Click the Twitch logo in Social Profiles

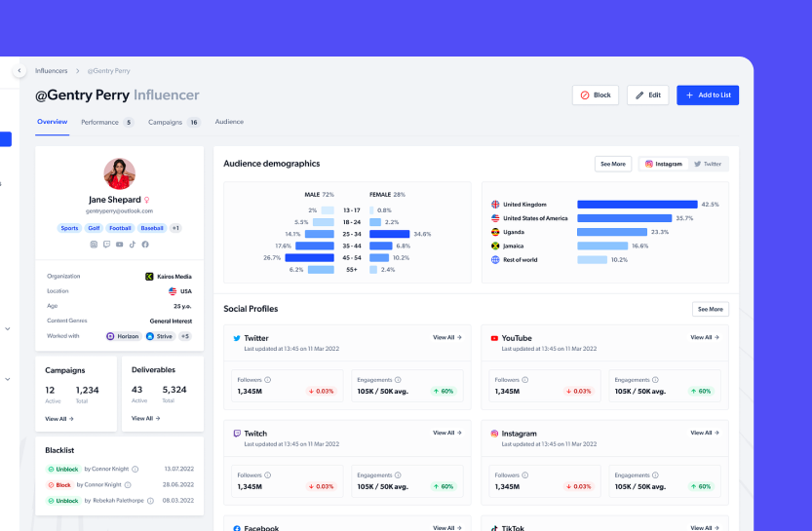click(237, 434)
